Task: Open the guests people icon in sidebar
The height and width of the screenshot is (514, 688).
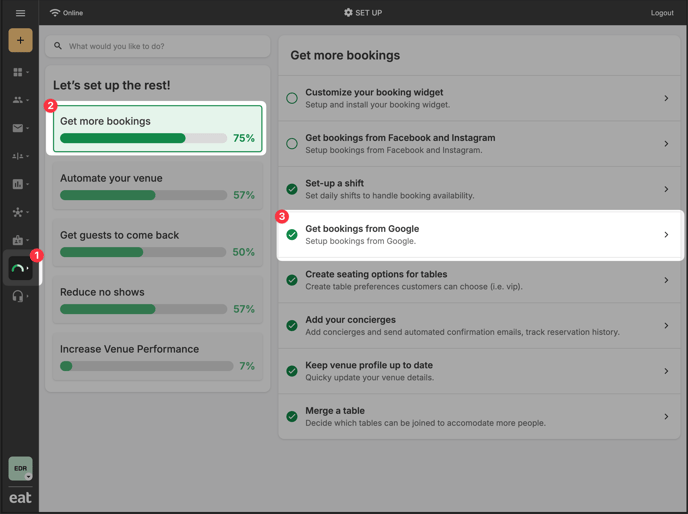Action: (x=18, y=100)
